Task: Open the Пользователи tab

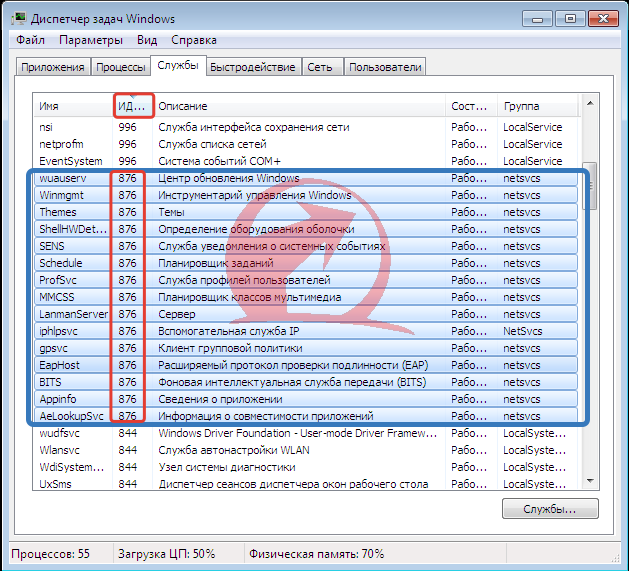Action: point(385,67)
